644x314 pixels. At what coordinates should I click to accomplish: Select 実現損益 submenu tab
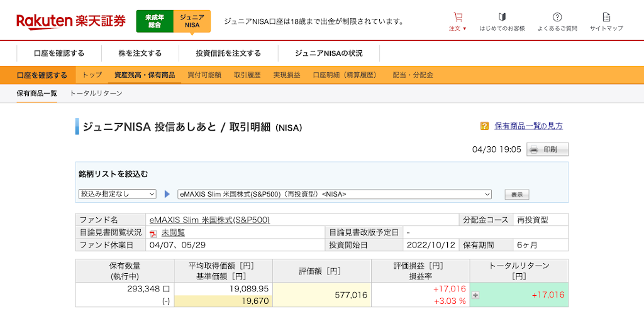[x=287, y=75]
